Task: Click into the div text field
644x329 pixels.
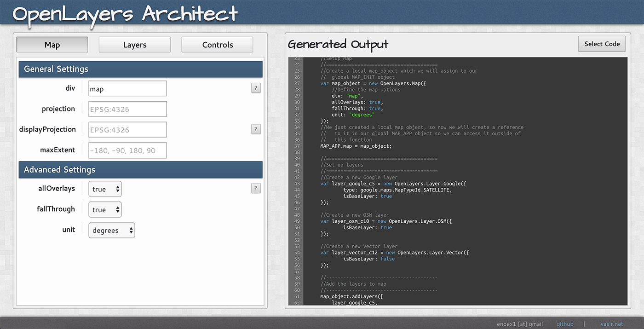Action: pos(127,89)
